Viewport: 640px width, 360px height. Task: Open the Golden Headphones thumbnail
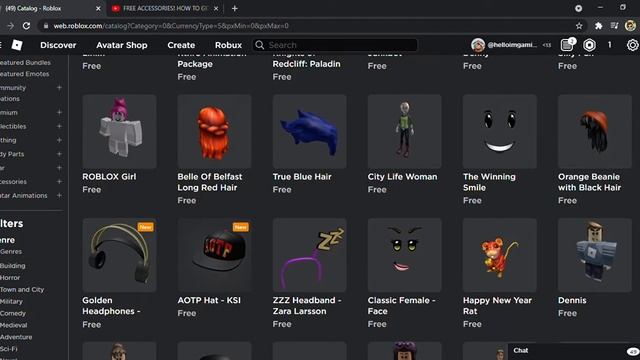(119, 255)
